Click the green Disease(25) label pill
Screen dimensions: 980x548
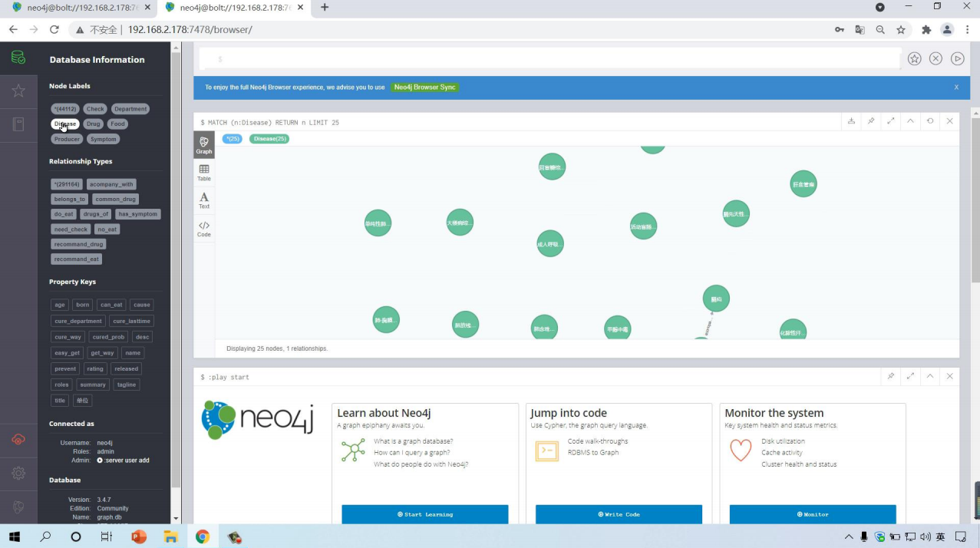click(x=269, y=139)
